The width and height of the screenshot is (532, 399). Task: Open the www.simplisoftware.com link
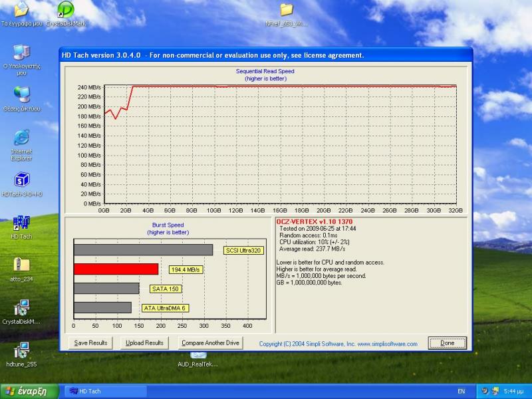388,344
